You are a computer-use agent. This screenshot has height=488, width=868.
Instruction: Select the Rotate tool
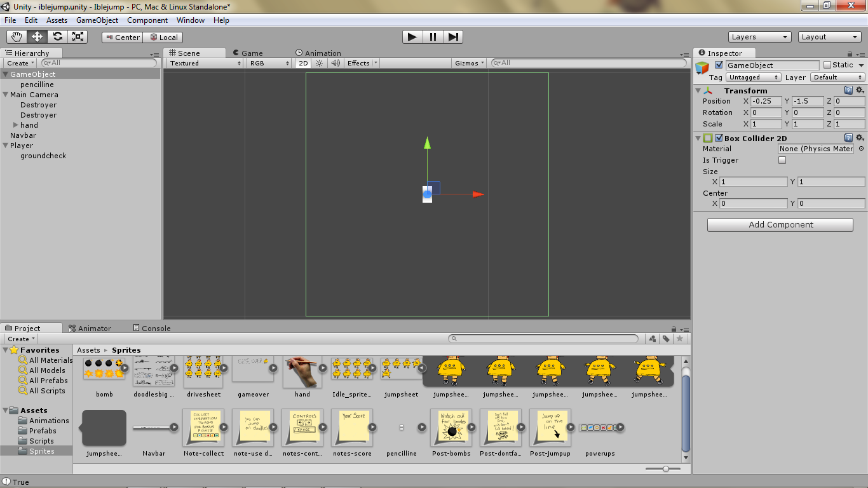click(57, 37)
